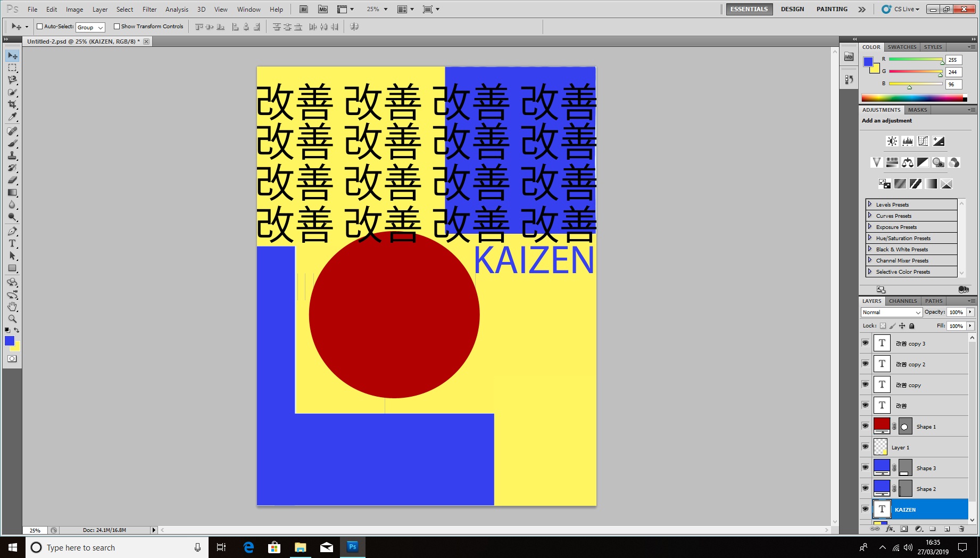Image resolution: width=980 pixels, height=558 pixels.
Task: Switch to the Design workspace
Action: [x=792, y=9]
